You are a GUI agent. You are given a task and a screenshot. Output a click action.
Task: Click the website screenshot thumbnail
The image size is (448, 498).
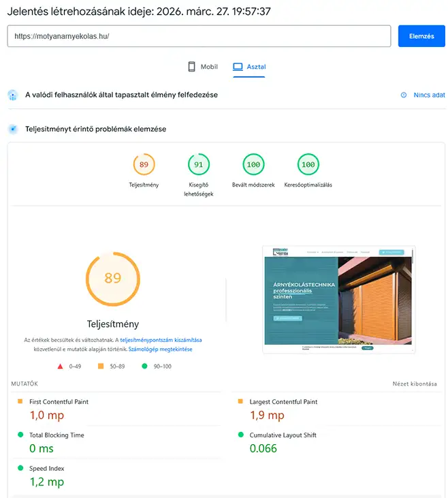click(338, 299)
